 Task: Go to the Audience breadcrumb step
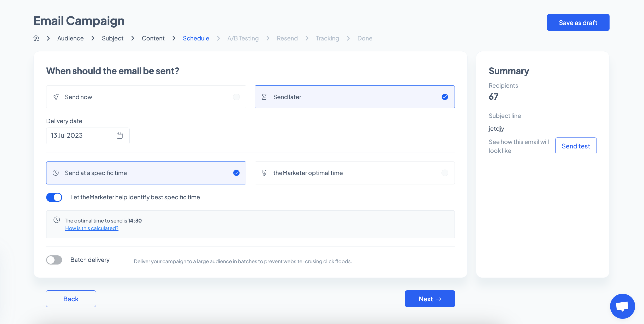70,38
